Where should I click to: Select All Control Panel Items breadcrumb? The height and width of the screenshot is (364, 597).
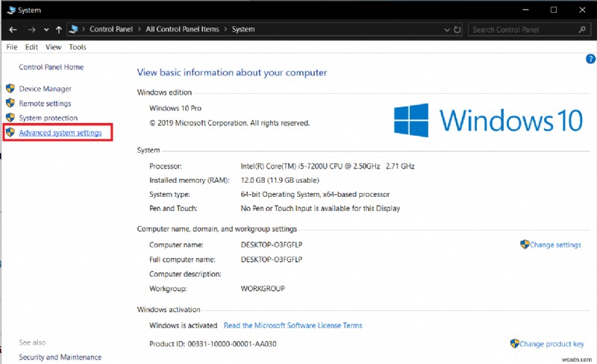[x=182, y=29]
